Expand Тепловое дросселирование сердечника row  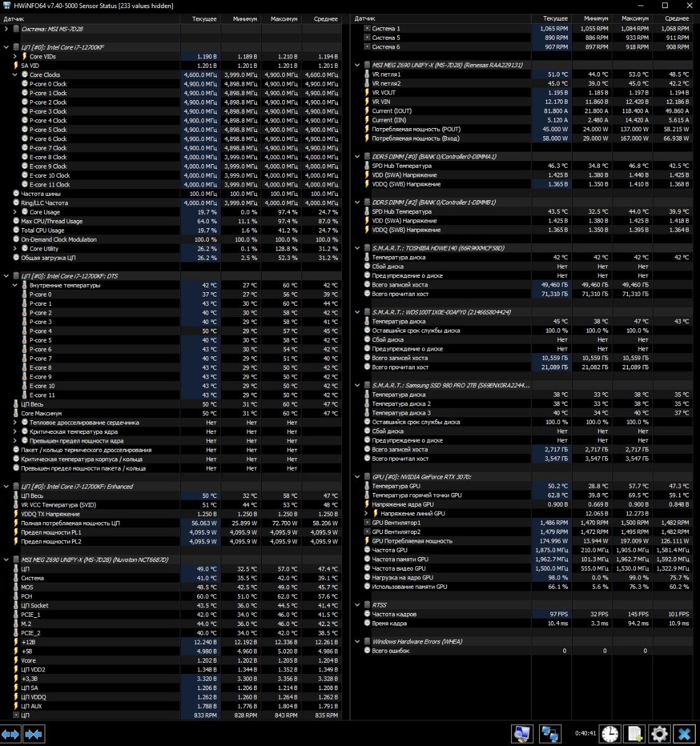(16, 423)
